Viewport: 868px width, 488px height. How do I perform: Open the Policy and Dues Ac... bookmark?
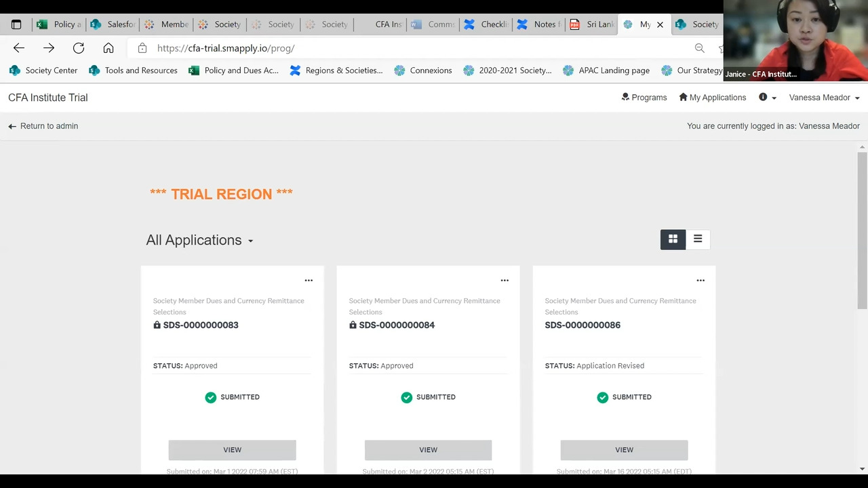(233, 70)
